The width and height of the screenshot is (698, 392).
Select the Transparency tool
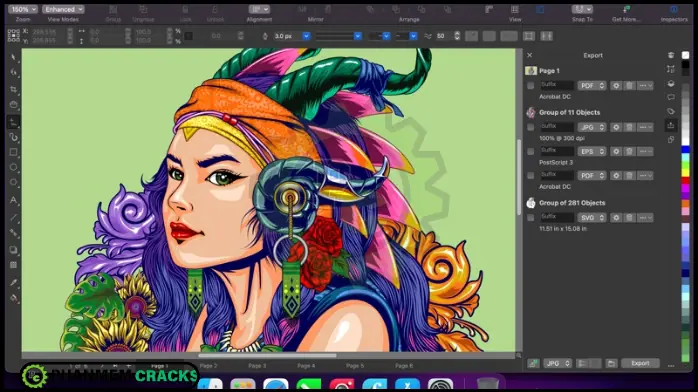13,265
